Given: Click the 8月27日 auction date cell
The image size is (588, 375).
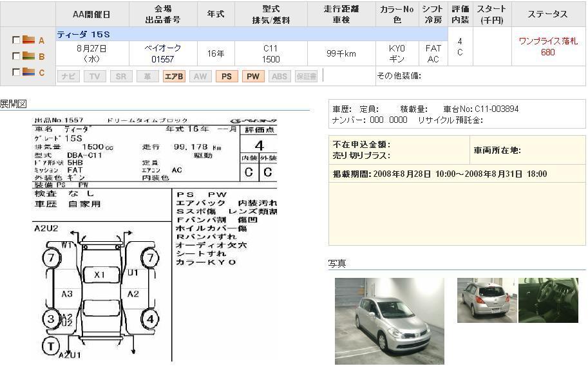Looking at the screenshot, I should click(x=91, y=53).
